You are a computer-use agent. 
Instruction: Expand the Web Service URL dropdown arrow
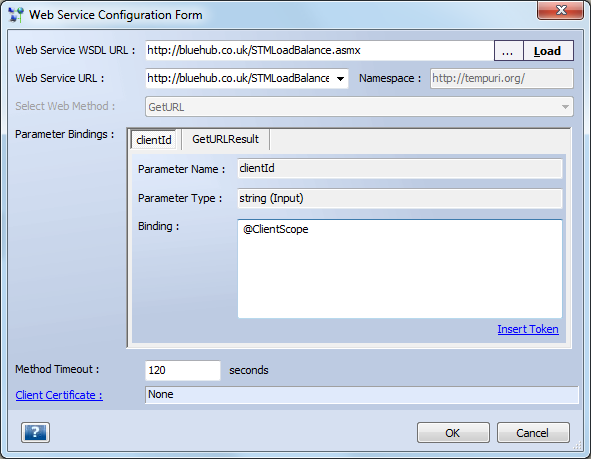click(340, 79)
